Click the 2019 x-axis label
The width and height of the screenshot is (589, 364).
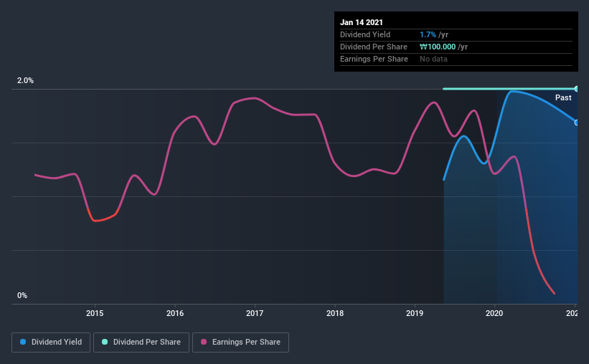click(x=415, y=313)
